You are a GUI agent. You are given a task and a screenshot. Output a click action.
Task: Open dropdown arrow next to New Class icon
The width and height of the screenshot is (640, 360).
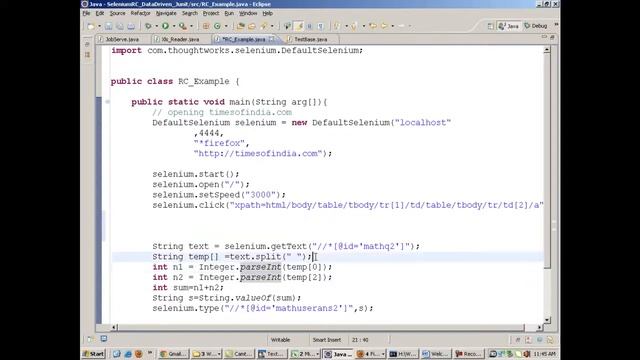tap(226, 26)
